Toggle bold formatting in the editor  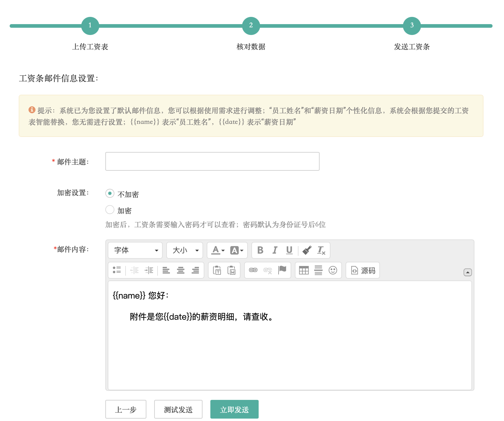click(x=260, y=250)
